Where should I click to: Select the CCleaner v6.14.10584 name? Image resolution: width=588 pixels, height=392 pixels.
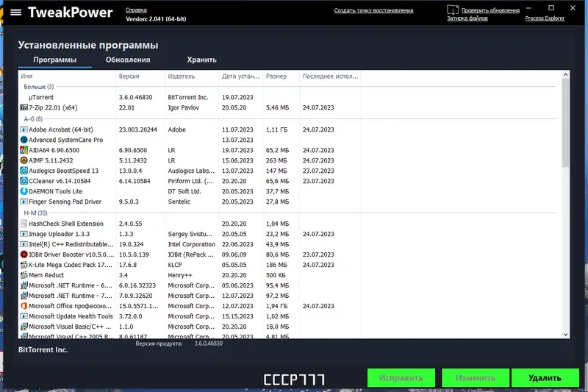tap(60, 181)
